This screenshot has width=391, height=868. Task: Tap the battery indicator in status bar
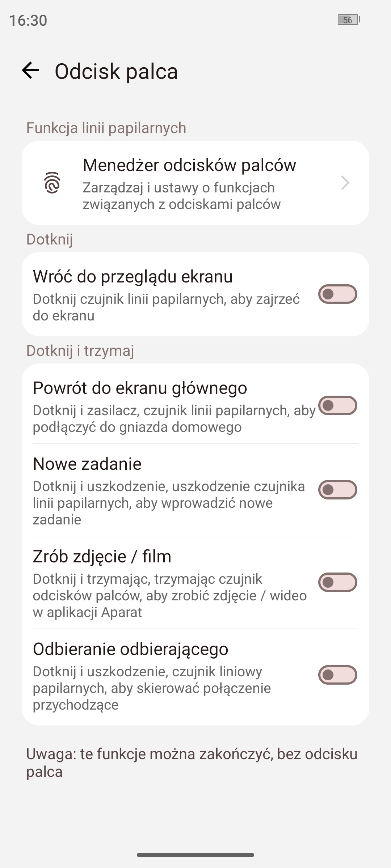coord(348,20)
